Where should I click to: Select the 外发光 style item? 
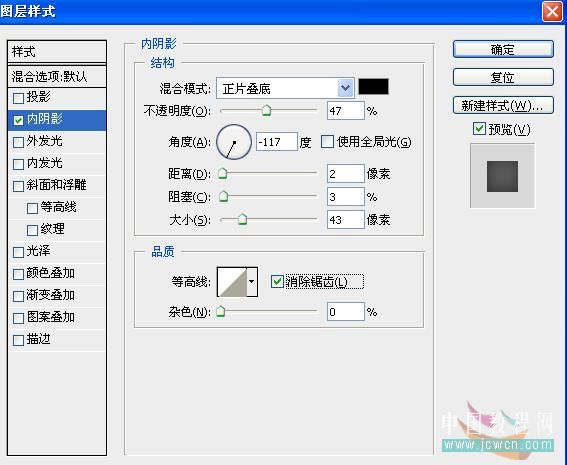pyautogui.click(x=57, y=141)
